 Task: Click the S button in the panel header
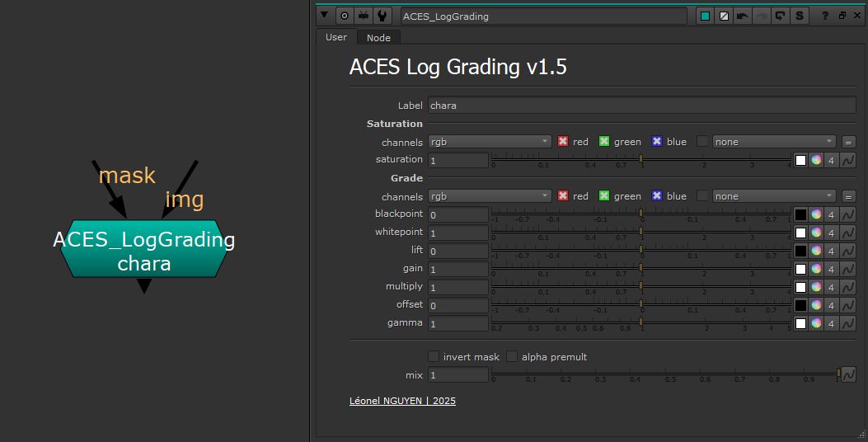pos(799,16)
